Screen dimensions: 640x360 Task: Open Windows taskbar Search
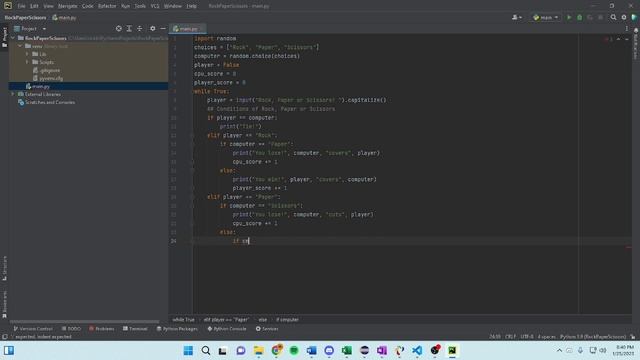(206, 350)
